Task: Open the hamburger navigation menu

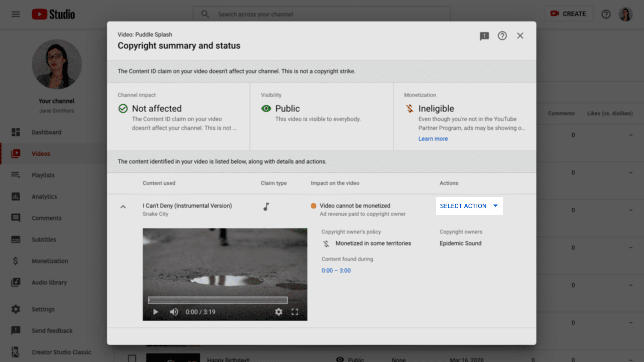Action: [x=16, y=14]
